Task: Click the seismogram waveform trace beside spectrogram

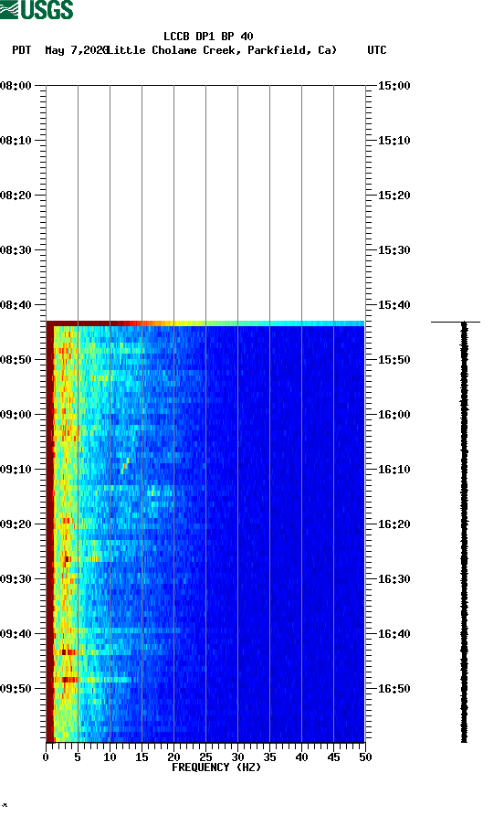Action: (464, 532)
